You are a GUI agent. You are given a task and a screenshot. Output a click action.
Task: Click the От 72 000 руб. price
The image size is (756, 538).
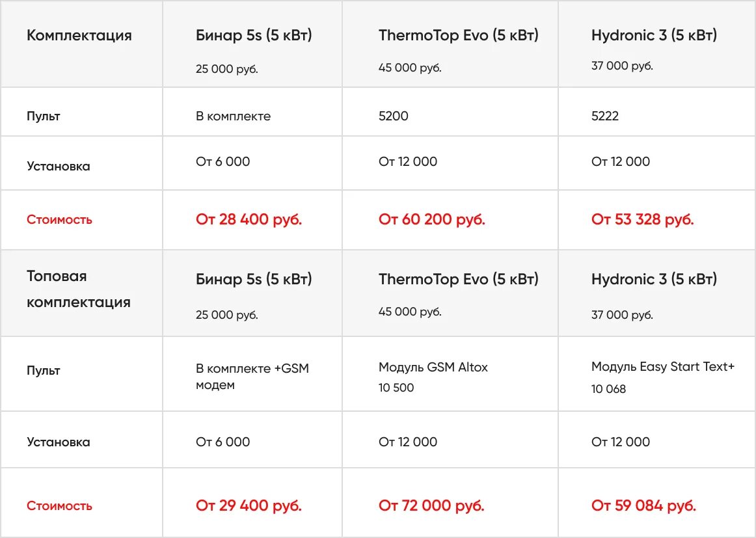[431, 505]
